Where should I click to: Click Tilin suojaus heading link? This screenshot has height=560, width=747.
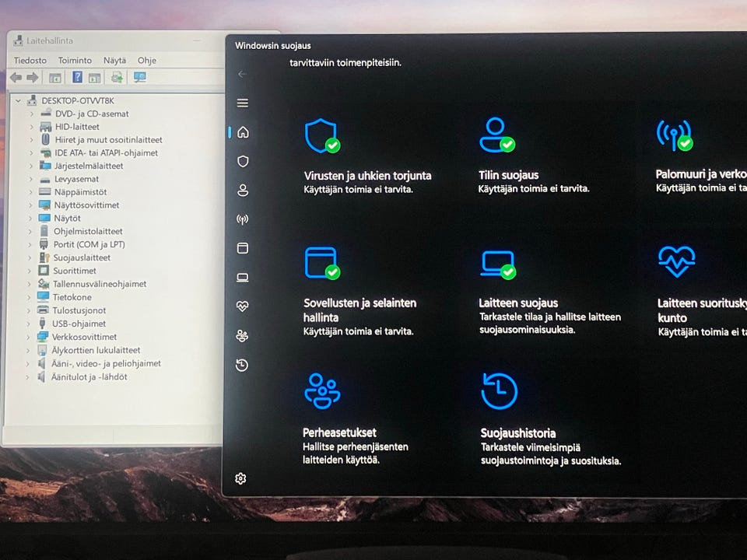pyautogui.click(x=508, y=175)
